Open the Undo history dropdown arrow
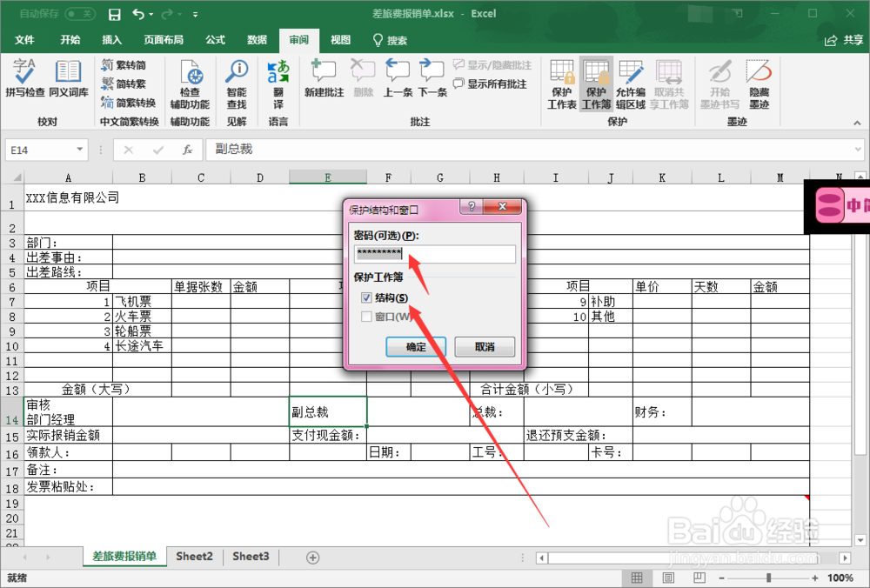 [x=151, y=15]
